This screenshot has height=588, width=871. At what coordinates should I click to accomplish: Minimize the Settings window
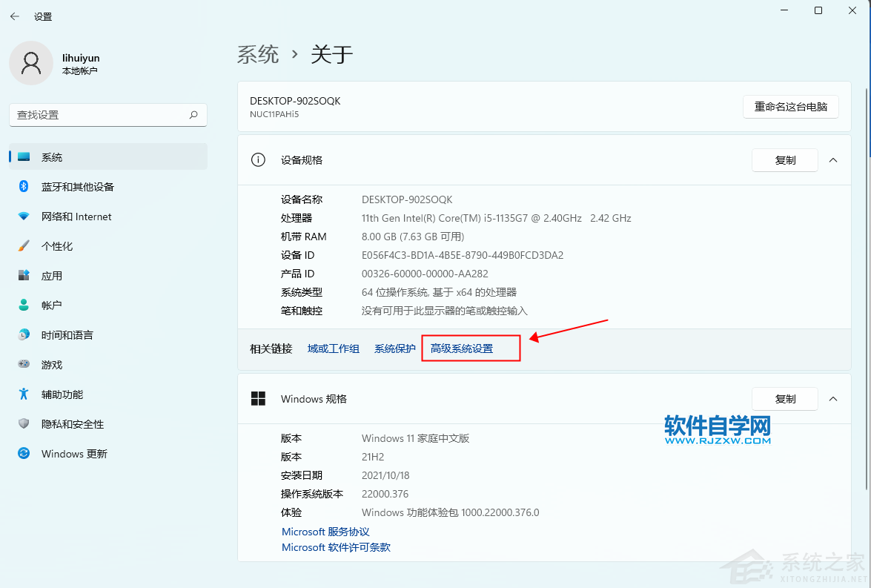784,10
